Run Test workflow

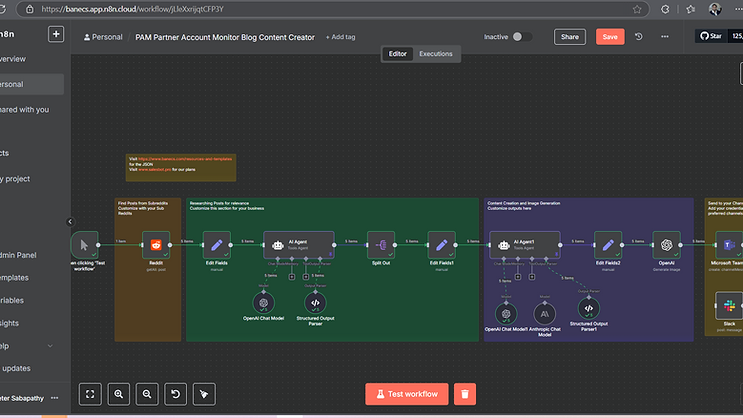[407, 394]
